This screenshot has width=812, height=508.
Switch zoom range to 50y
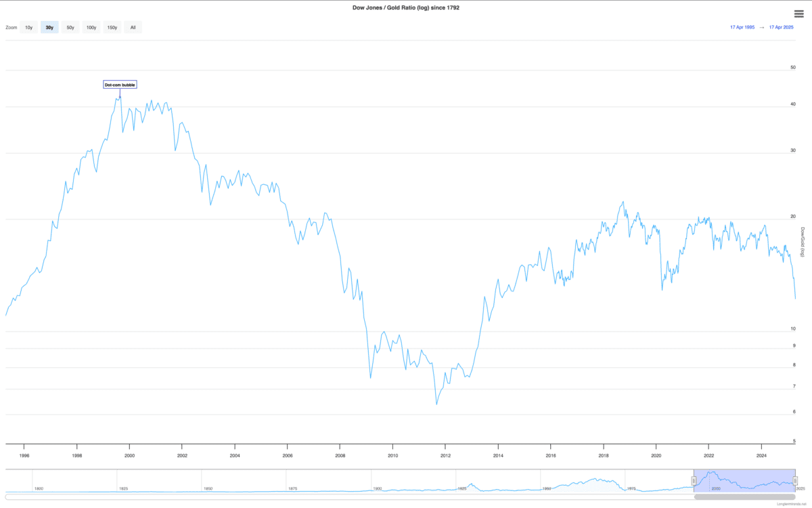coord(70,28)
